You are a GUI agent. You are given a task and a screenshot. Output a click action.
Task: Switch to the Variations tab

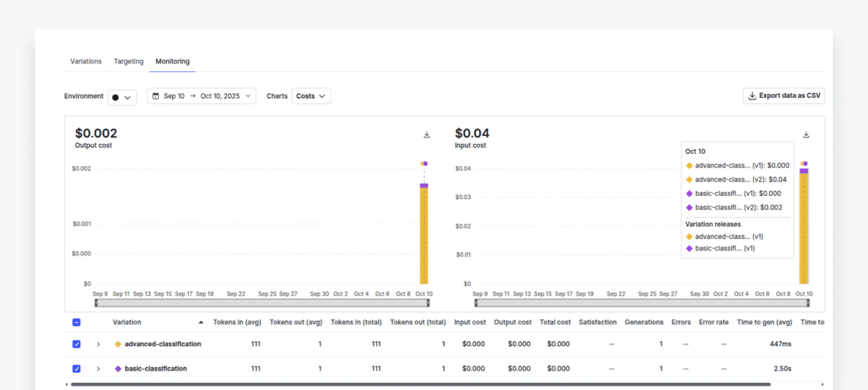coord(86,61)
